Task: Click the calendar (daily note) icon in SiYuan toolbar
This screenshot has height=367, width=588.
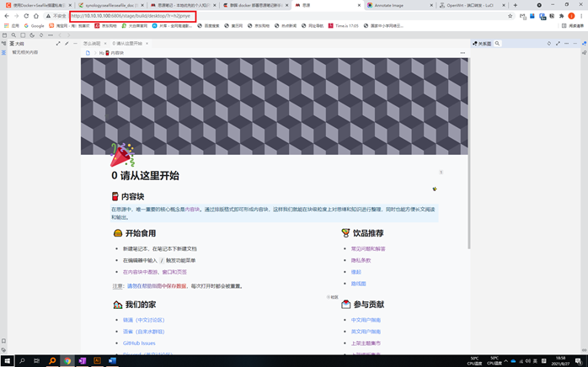Action: click(x=4, y=35)
